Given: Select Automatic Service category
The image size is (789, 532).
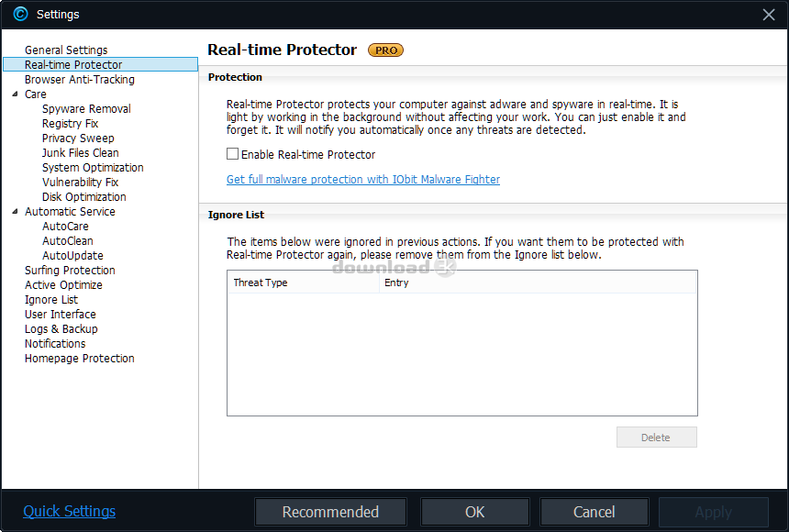Looking at the screenshot, I should point(70,211).
